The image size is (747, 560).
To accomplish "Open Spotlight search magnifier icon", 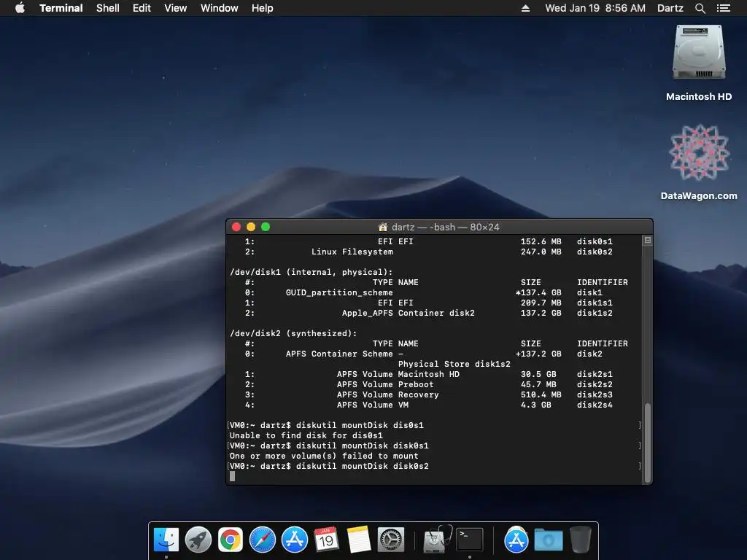I will 700,8.
